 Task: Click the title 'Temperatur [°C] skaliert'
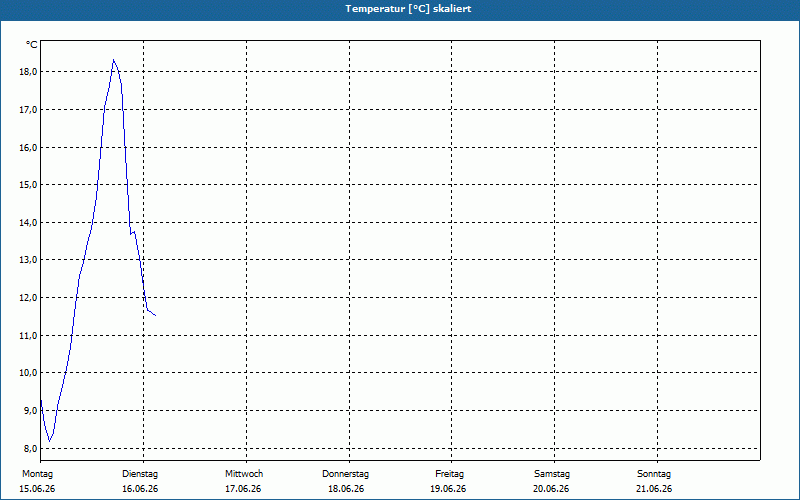click(x=408, y=9)
